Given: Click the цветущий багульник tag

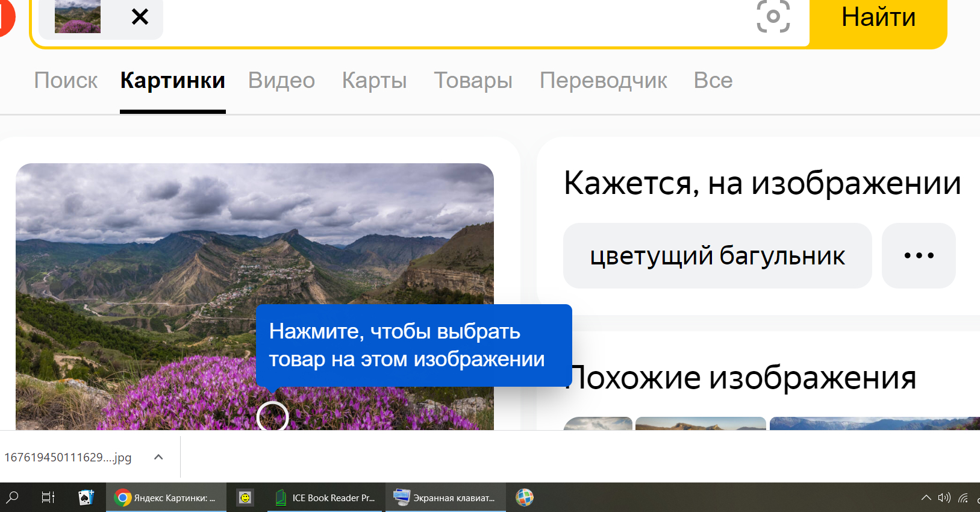Looking at the screenshot, I should point(717,256).
